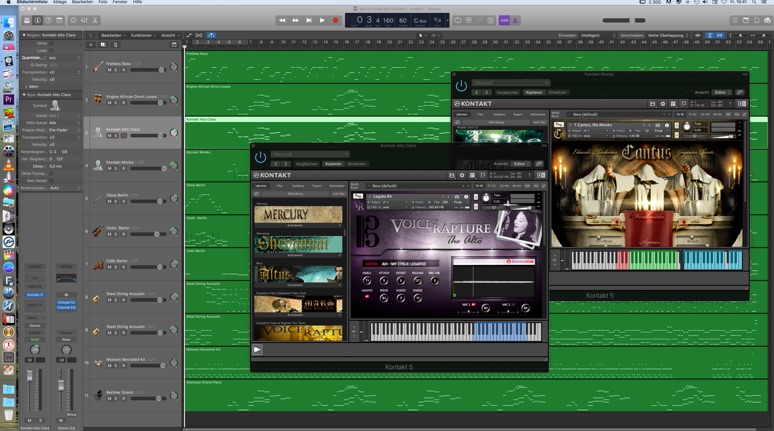Click Kopieren in Kontakt Alto Clara window
The height and width of the screenshot is (431, 774).
point(333,164)
